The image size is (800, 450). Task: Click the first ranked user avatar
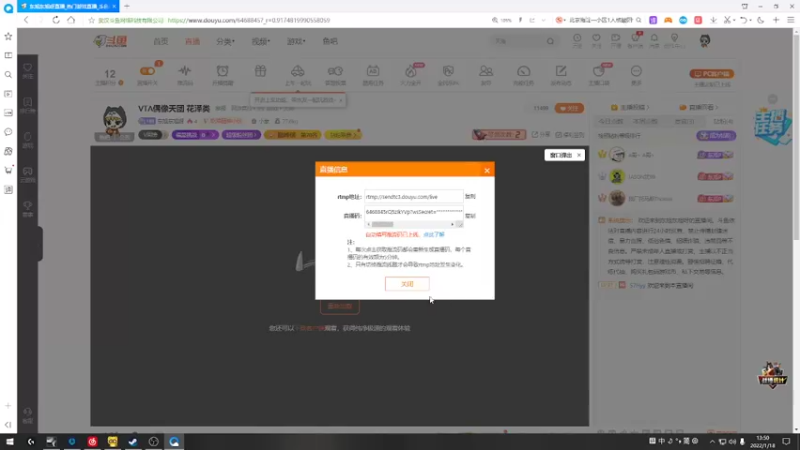coord(617,155)
